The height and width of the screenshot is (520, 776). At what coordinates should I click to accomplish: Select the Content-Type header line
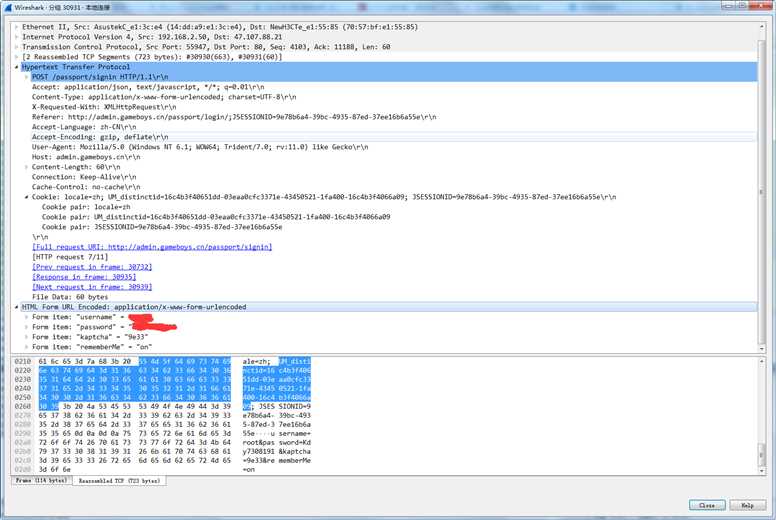tap(164, 97)
